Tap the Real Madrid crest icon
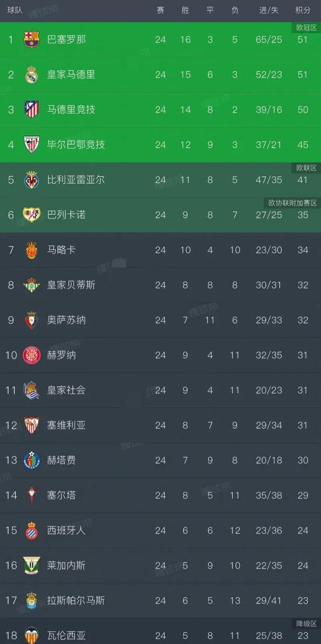The width and height of the screenshot is (321, 644). (31, 75)
